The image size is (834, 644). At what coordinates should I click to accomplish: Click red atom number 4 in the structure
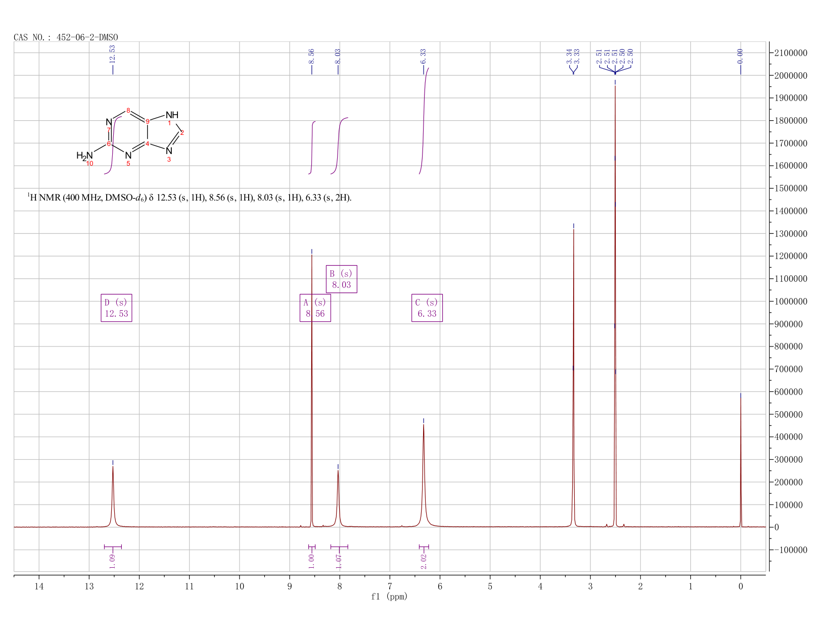click(x=148, y=143)
